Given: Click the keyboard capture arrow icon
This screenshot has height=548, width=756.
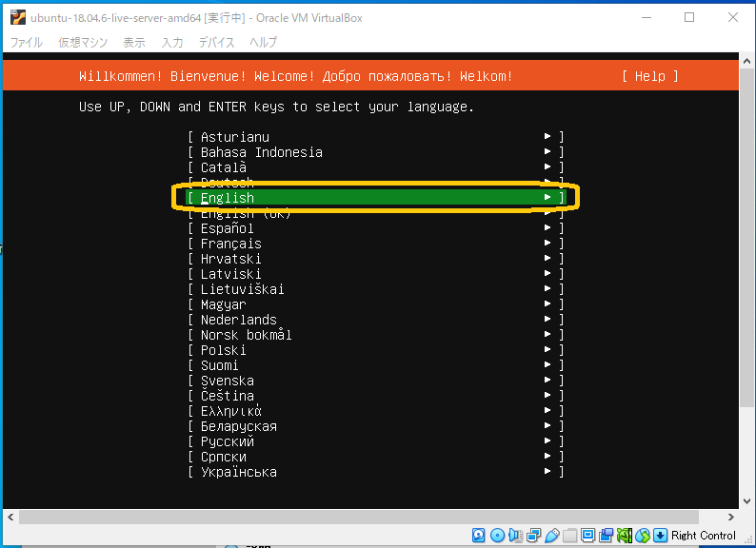Looking at the screenshot, I should (661, 536).
